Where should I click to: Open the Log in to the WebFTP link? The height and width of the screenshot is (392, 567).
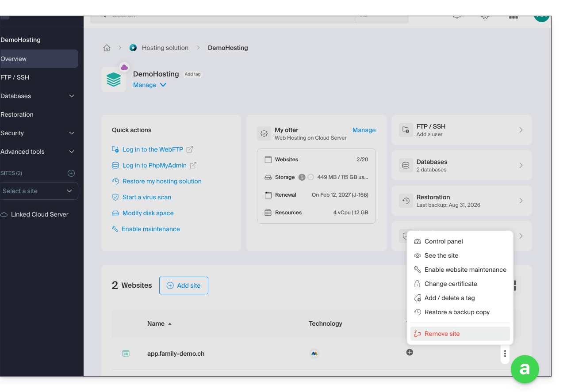[x=152, y=149]
